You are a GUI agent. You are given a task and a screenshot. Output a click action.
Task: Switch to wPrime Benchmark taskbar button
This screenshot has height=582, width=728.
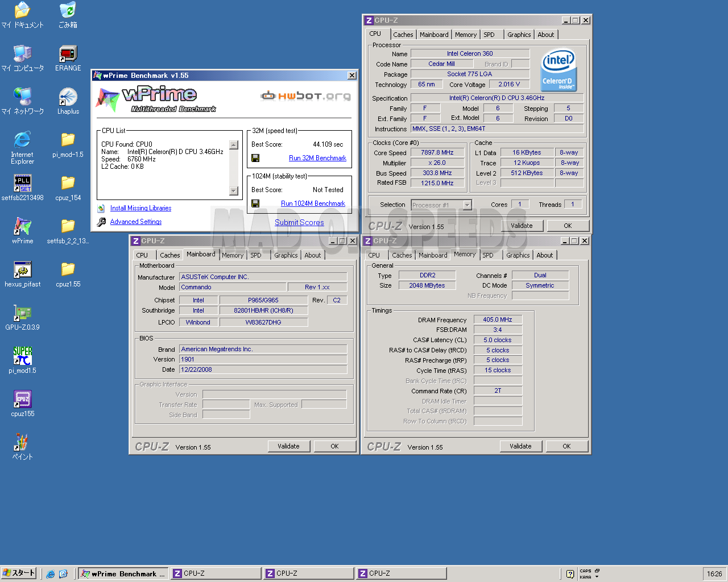click(123, 574)
